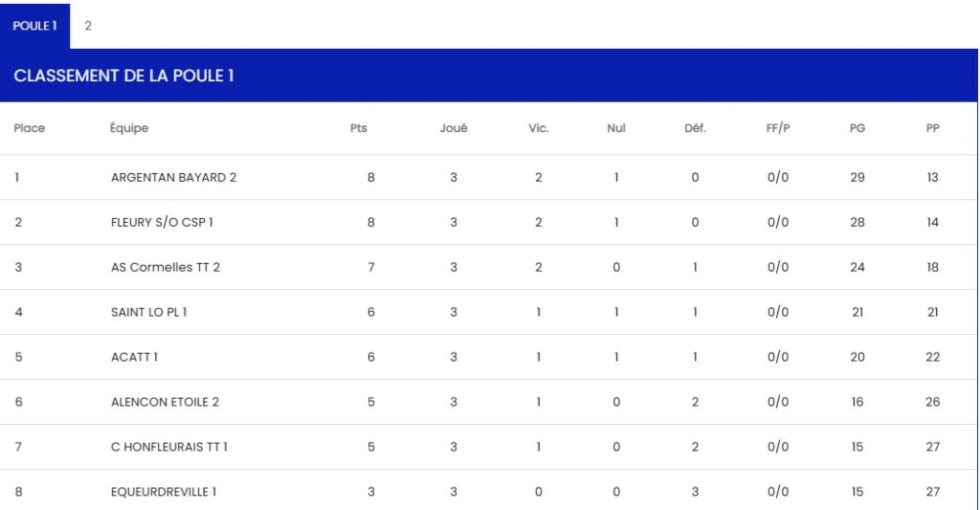Click the Nul column header

click(x=616, y=128)
